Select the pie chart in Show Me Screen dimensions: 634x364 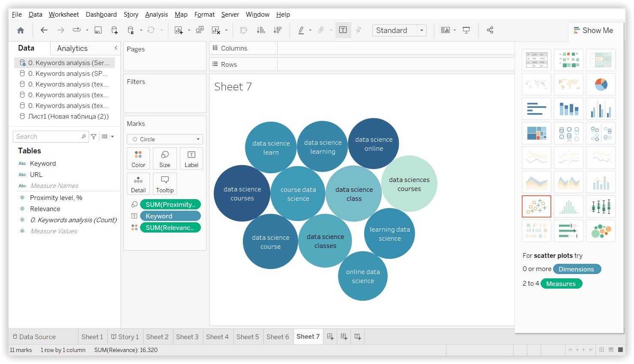click(601, 84)
